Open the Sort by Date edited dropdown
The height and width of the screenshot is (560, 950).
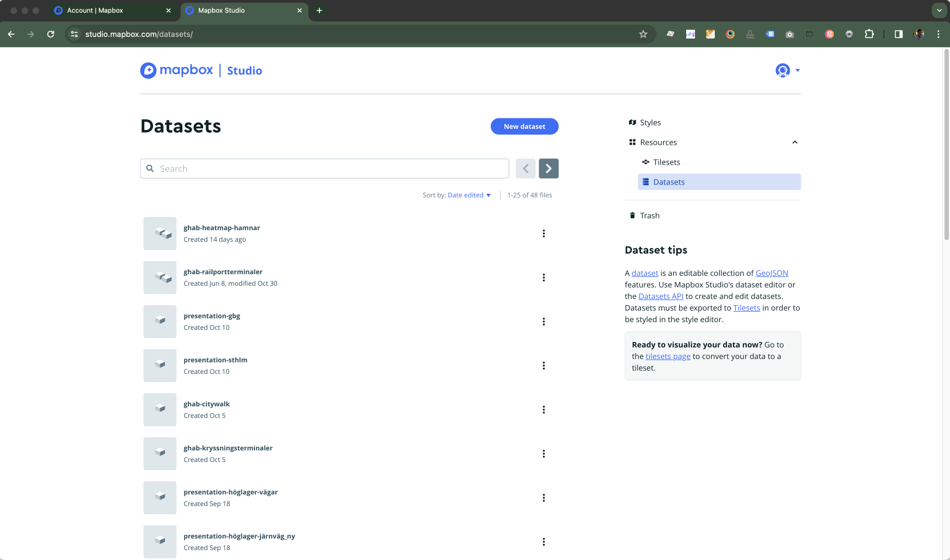(x=469, y=195)
